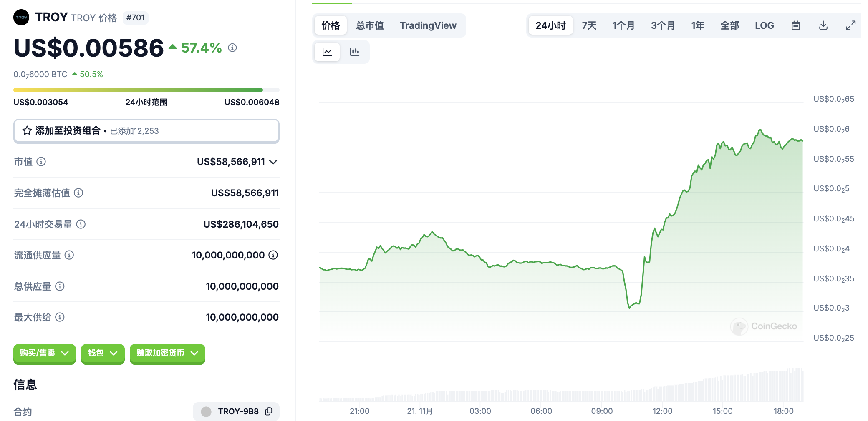Viewport: 868px width, 421px height.
Task: Select the 价格 tab
Action: tap(331, 26)
